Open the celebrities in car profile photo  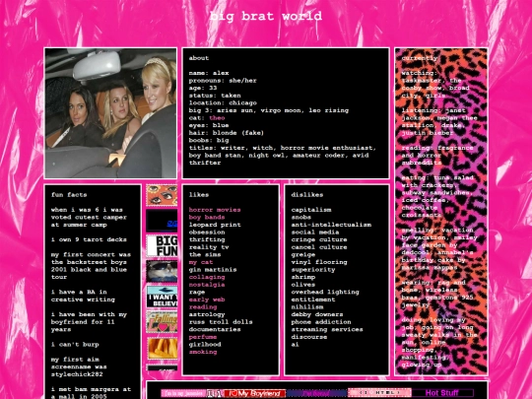click(110, 113)
